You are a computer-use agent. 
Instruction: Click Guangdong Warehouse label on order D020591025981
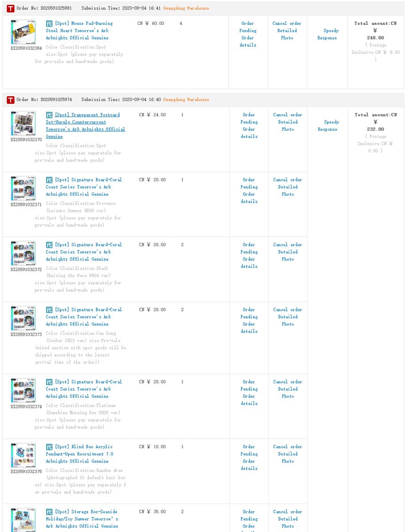click(186, 8)
